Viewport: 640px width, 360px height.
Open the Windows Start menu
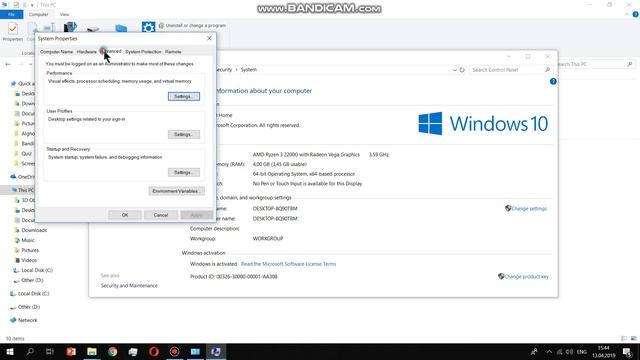click(x=10, y=351)
